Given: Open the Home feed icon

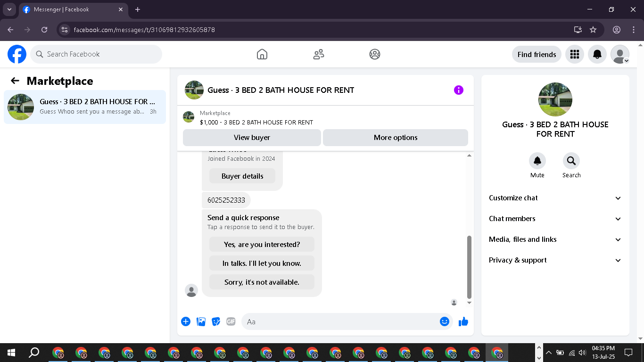Looking at the screenshot, I should [x=262, y=54].
